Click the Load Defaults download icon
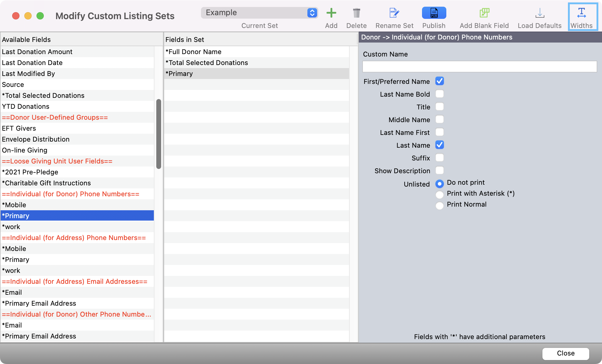This screenshot has width=602, height=364. coord(540,13)
